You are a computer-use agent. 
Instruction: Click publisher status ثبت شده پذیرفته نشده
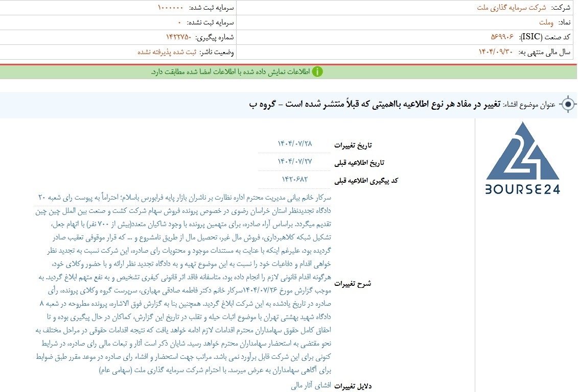pyautogui.click(x=167, y=52)
